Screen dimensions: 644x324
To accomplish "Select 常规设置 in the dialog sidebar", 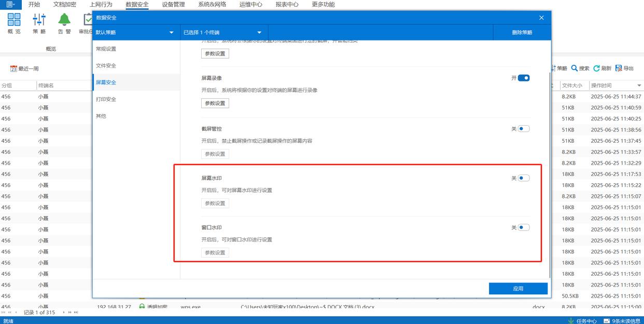I will coord(136,49).
